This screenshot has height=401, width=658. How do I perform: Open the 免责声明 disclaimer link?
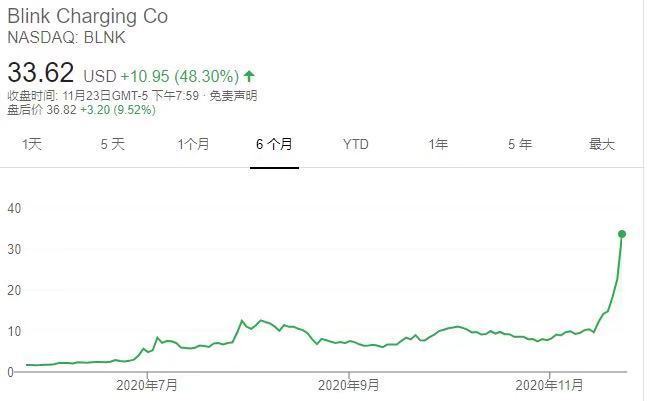click(233, 96)
